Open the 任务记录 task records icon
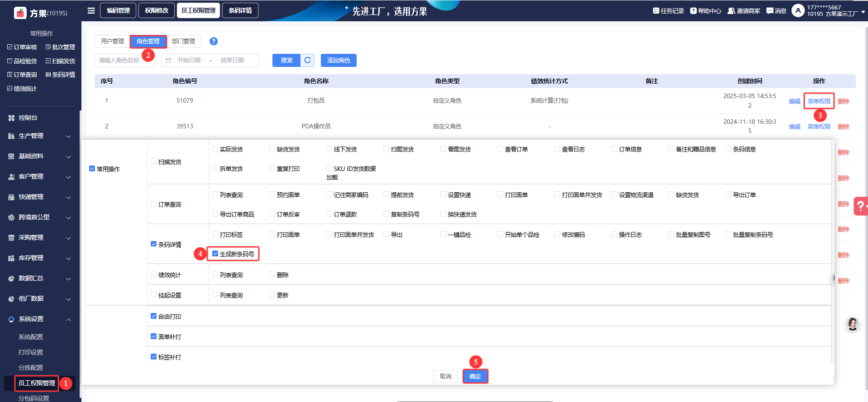868x402 pixels. (x=656, y=11)
